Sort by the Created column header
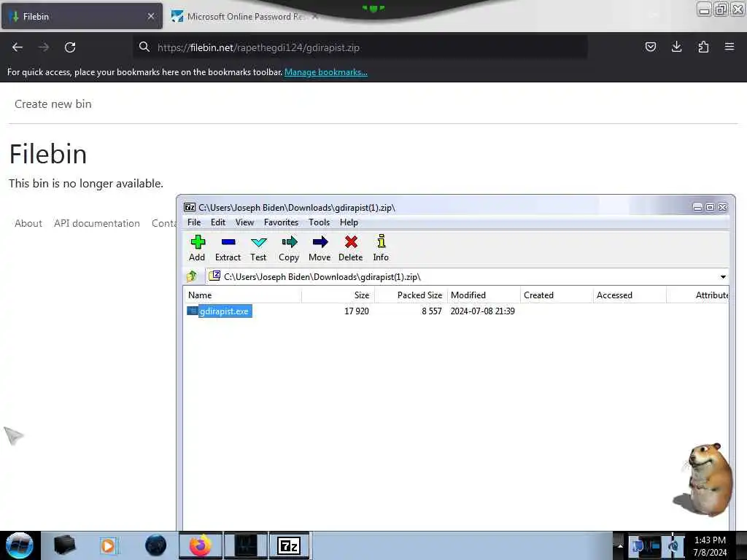This screenshot has width=747, height=560. coord(557,295)
